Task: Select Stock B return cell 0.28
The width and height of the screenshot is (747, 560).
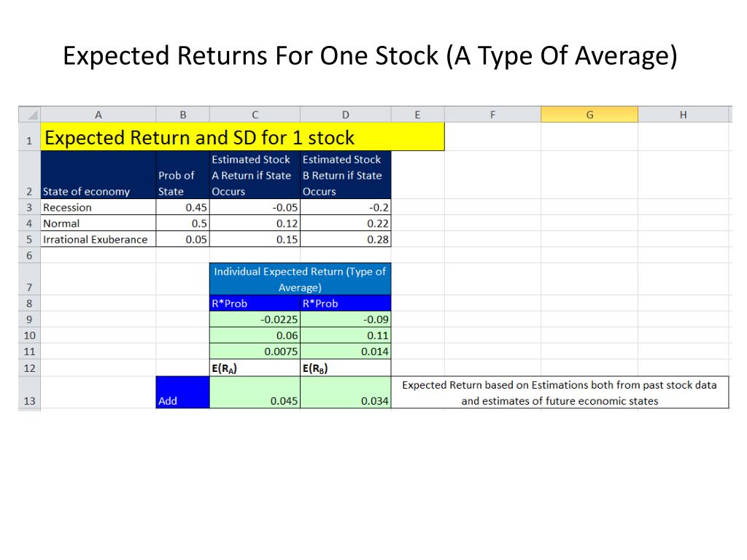Action: 345,239
